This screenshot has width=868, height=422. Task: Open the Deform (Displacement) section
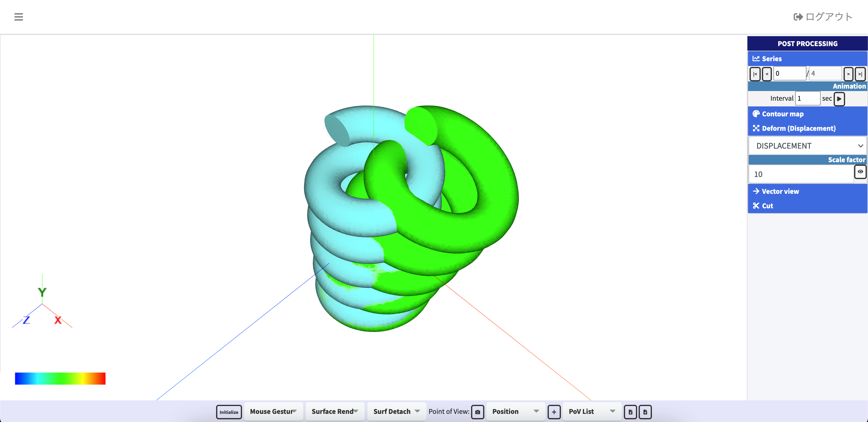807,128
